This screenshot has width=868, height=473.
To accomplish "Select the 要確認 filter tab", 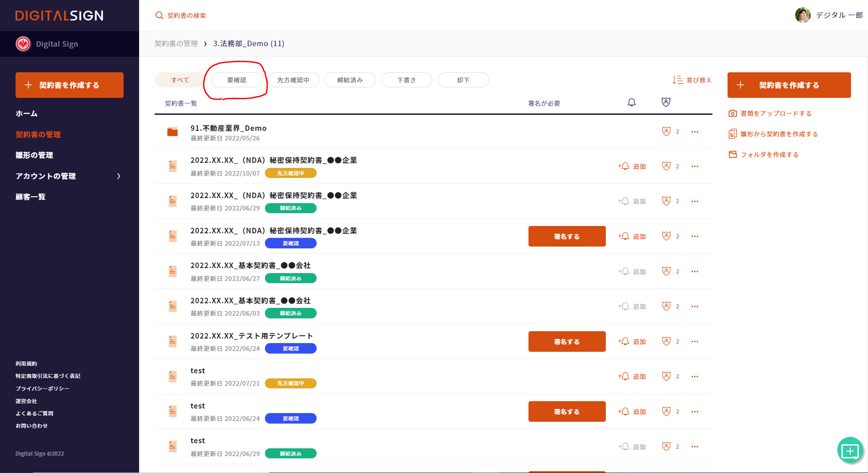I will (237, 80).
